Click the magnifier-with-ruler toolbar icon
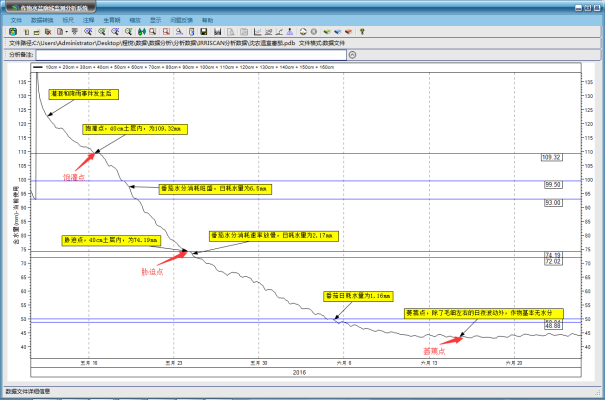Image resolution: width=605 pixels, height=400 pixels. coord(179,32)
